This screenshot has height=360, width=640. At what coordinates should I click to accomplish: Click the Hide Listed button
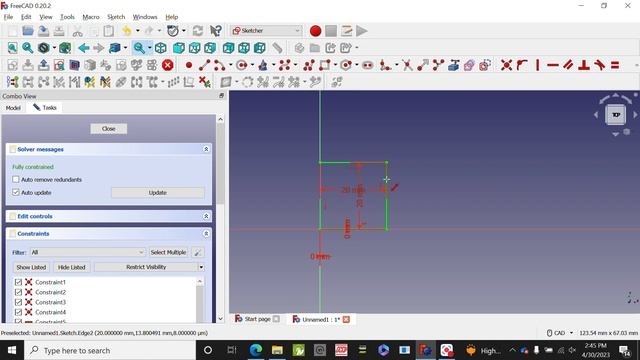[x=71, y=267]
